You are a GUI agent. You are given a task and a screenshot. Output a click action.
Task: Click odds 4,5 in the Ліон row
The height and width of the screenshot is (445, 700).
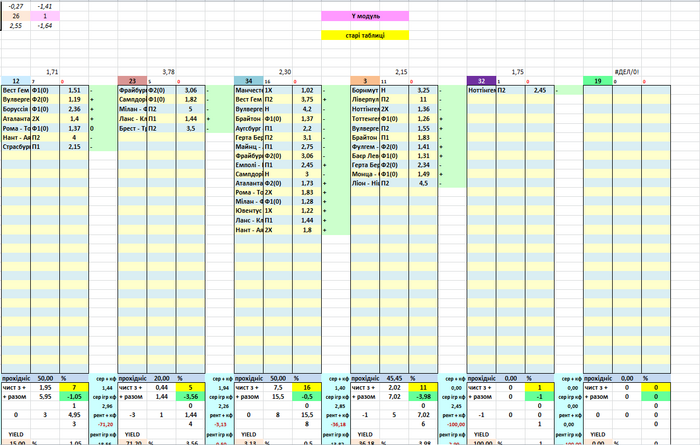[x=423, y=183]
